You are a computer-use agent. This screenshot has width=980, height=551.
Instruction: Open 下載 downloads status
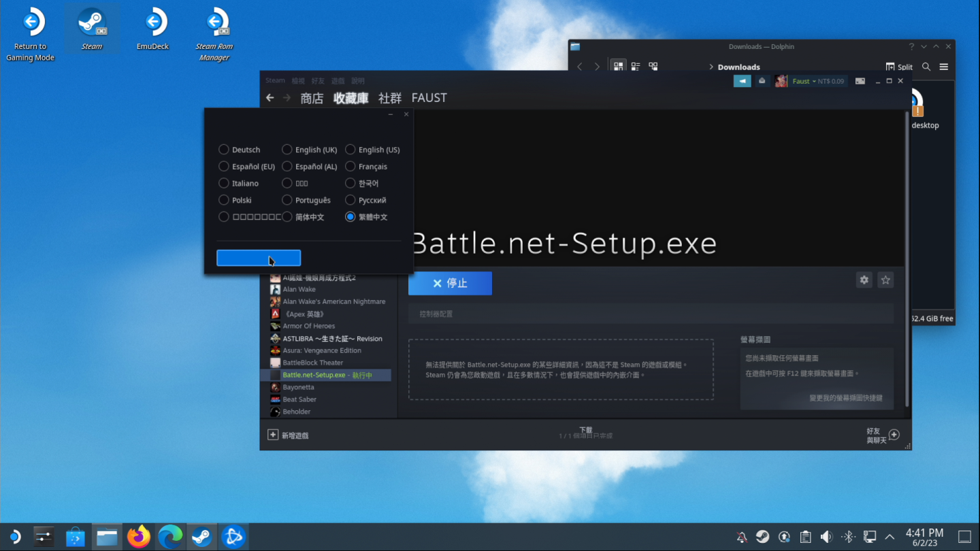586,433
